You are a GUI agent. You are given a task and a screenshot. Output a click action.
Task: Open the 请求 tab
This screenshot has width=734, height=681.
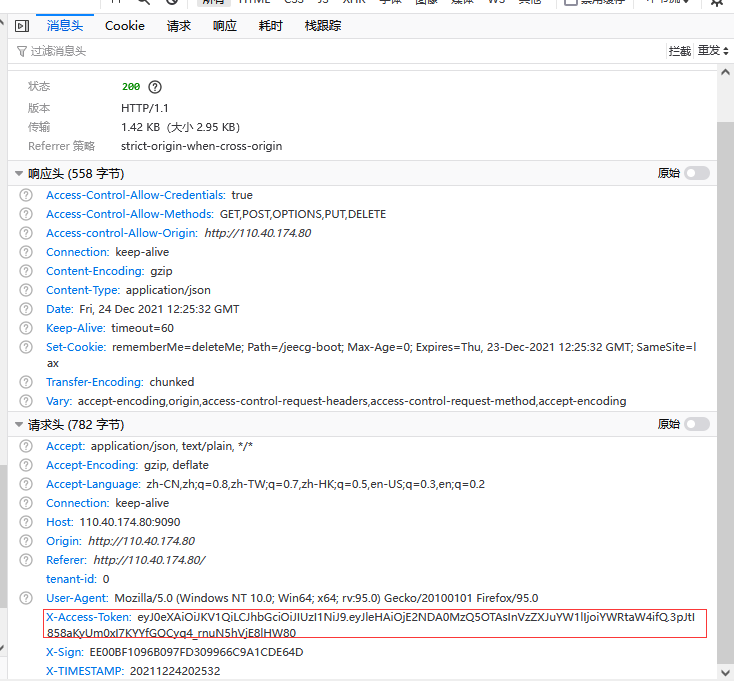point(179,26)
